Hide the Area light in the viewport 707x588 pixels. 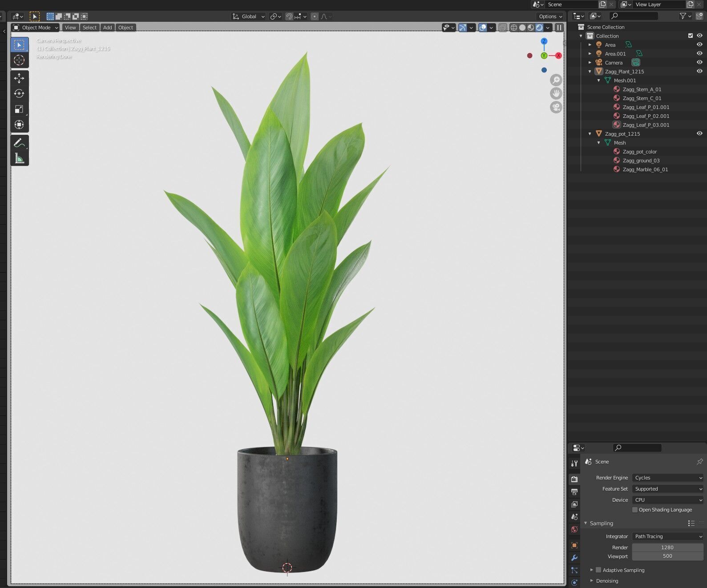(x=699, y=44)
